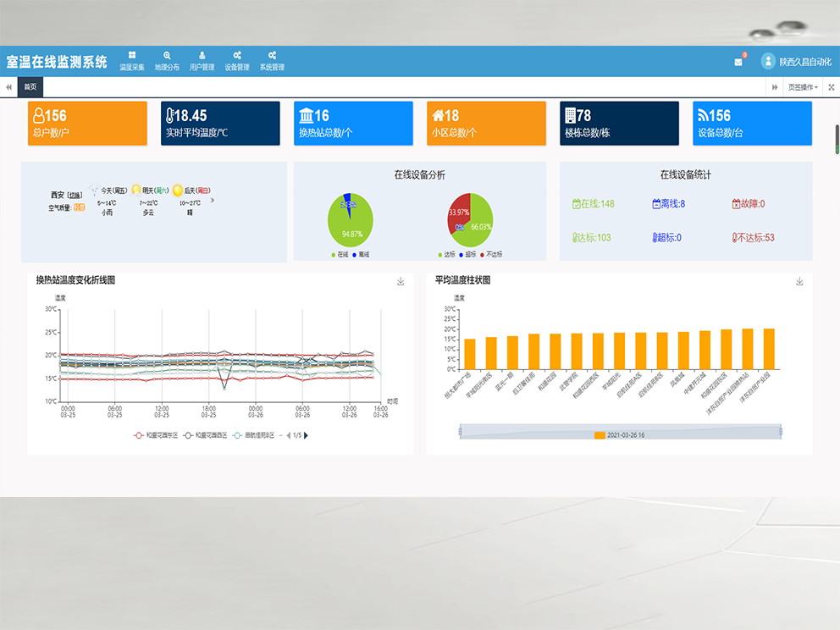
Task: Click the 在线:148 online statistic
Action: coord(594,204)
